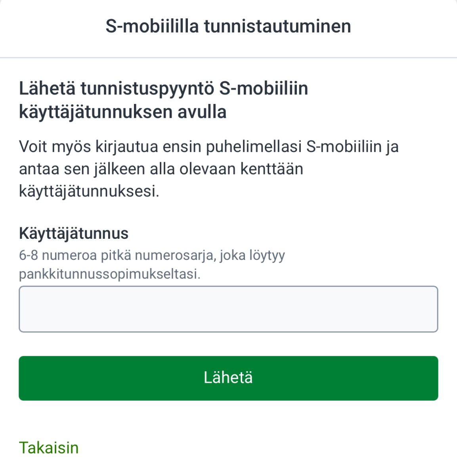Click the word 'avulla' in the heading

tap(202, 112)
